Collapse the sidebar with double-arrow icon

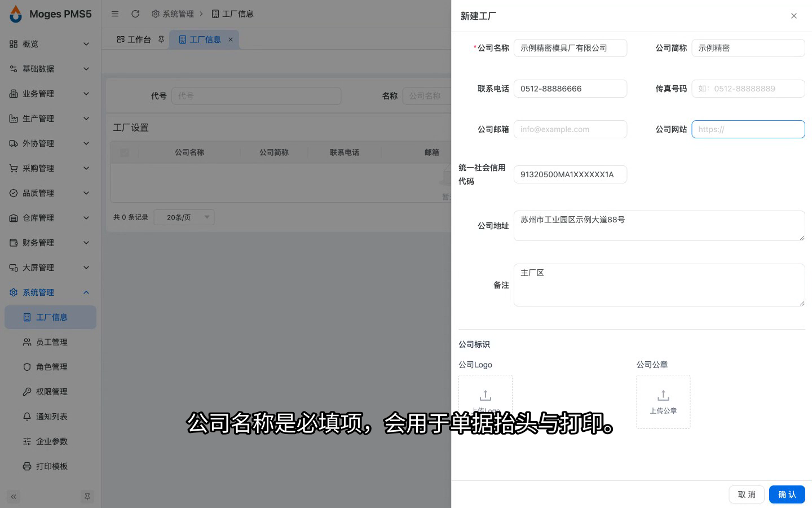[14, 497]
